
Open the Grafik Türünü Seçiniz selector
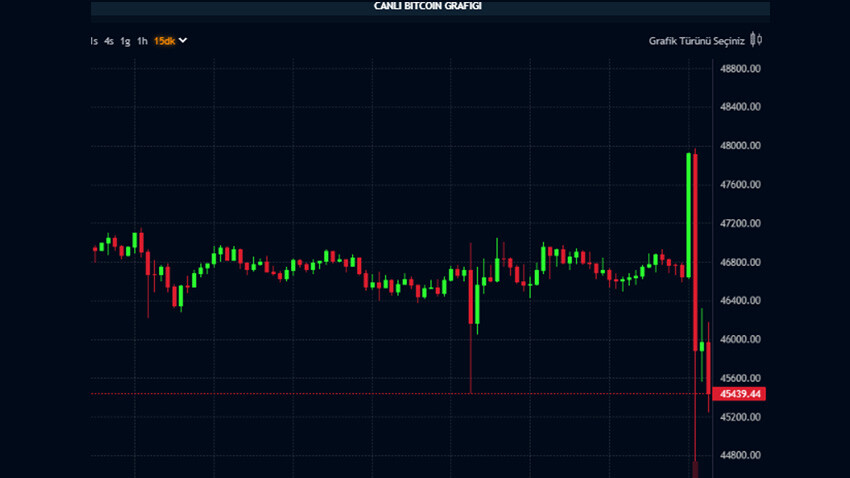pos(697,41)
